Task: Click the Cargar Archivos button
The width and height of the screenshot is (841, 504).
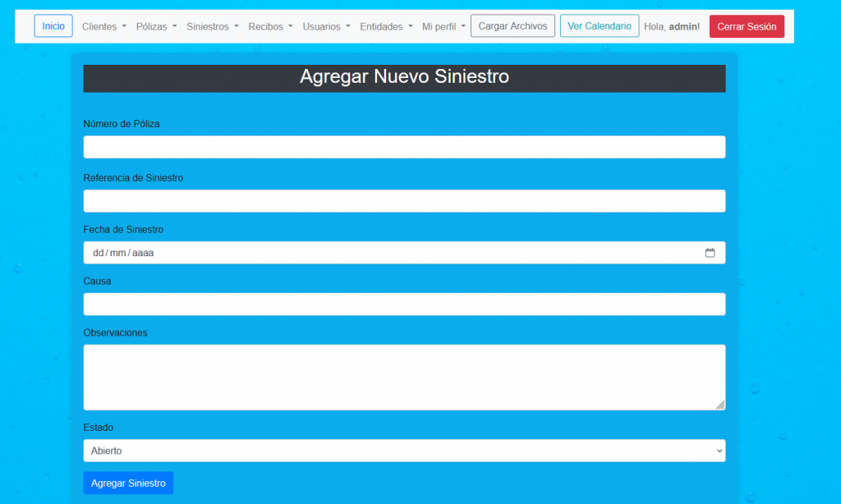Action: (512, 26)
